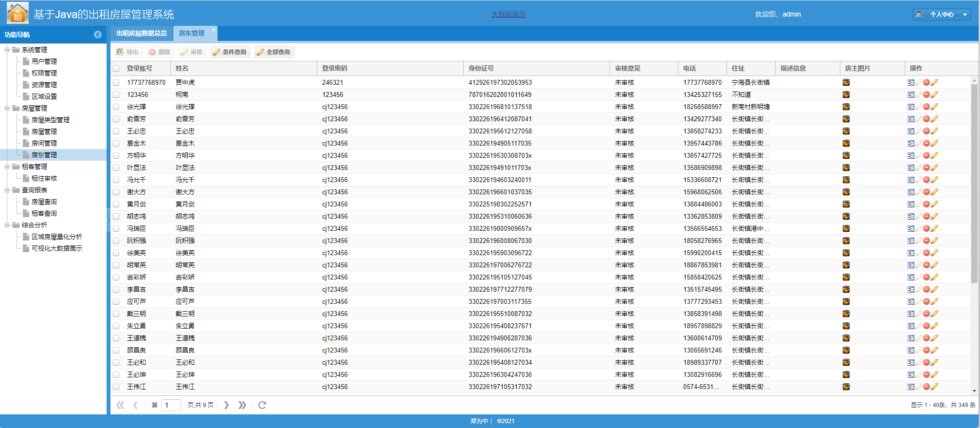Check the box for 徐光撑 row
The width and height of the screenshot is (980, 428).
click(x=116, y=107)
